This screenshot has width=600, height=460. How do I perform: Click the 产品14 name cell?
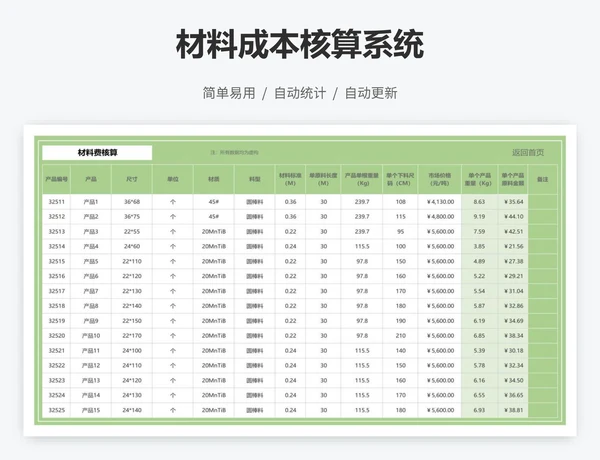pos(91,395)
